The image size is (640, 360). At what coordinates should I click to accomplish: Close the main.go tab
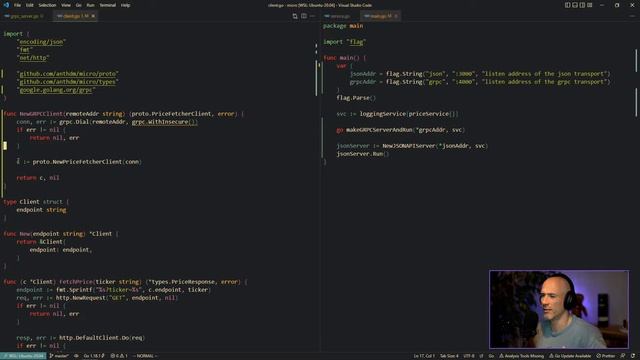(x=396, y=16)
